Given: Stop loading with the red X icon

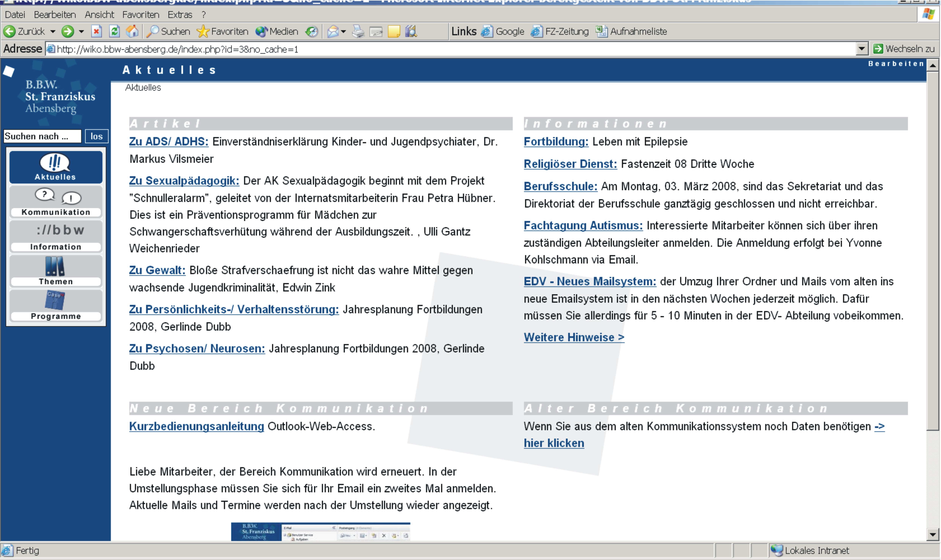Looking at the screenshot, I should click(97, 31).
